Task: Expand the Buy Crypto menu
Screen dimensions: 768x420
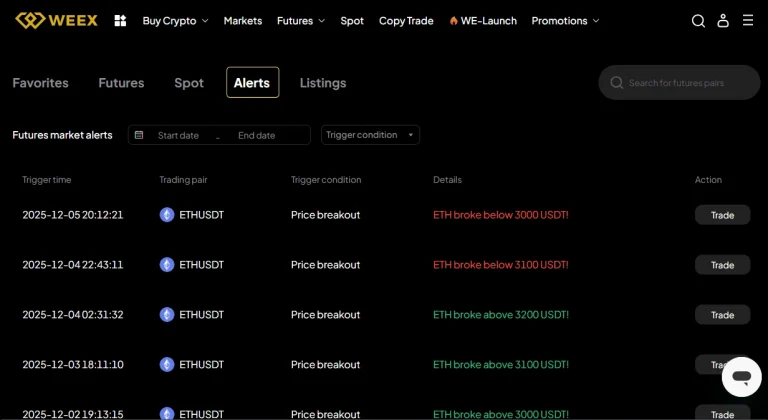Action: (175, 21)
